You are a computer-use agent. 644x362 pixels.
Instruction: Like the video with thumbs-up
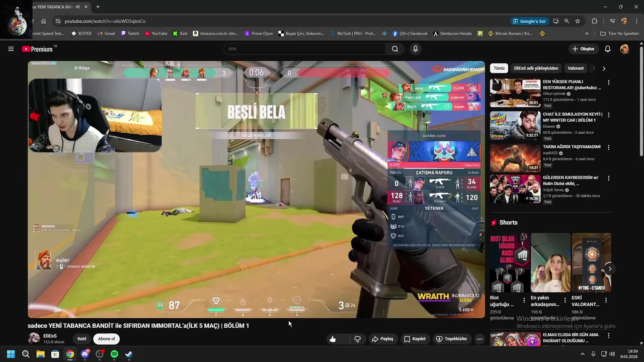pyautogui.click(x=333, y=339)
